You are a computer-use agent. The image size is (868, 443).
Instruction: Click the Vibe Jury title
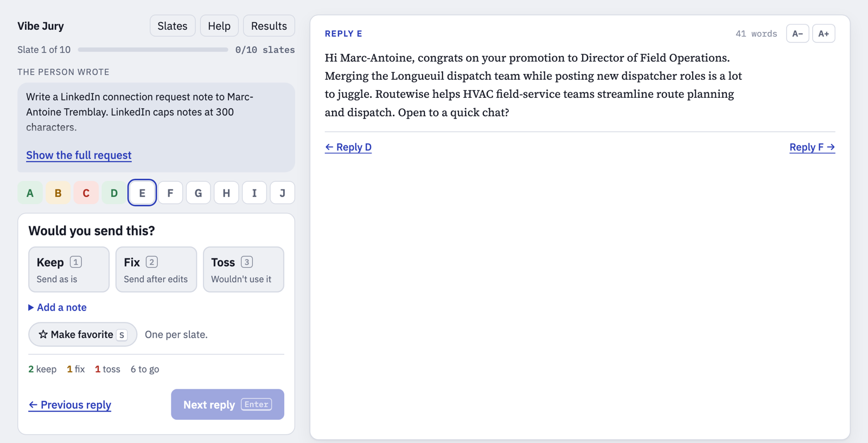coord(41,26)
